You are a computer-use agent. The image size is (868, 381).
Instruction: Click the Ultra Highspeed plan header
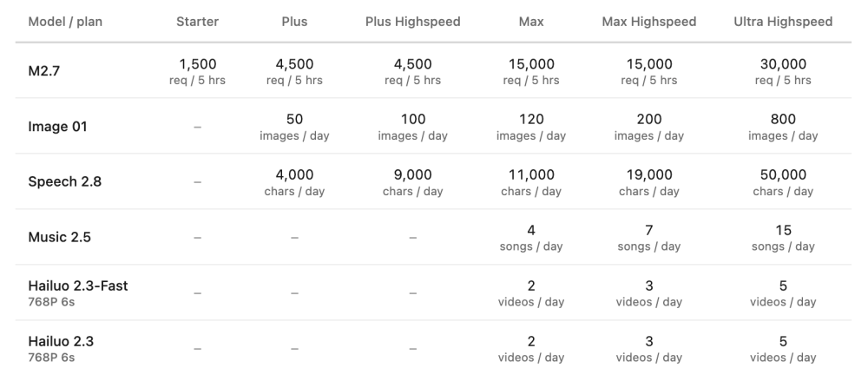(x=783, y=22)
